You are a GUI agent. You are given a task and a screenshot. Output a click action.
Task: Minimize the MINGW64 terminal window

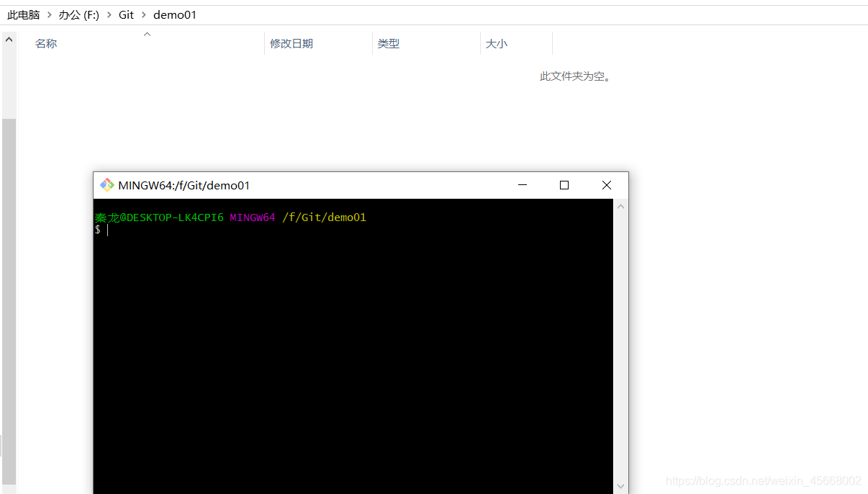pos(523,185)
